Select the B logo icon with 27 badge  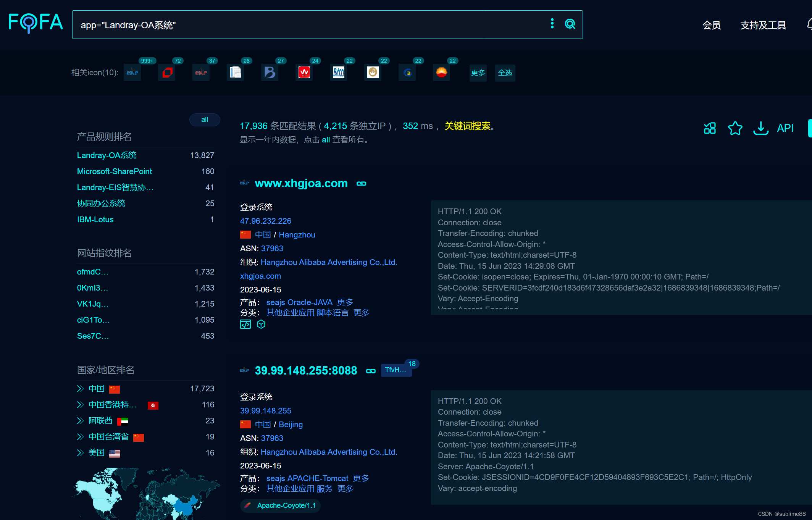[270, 73]
